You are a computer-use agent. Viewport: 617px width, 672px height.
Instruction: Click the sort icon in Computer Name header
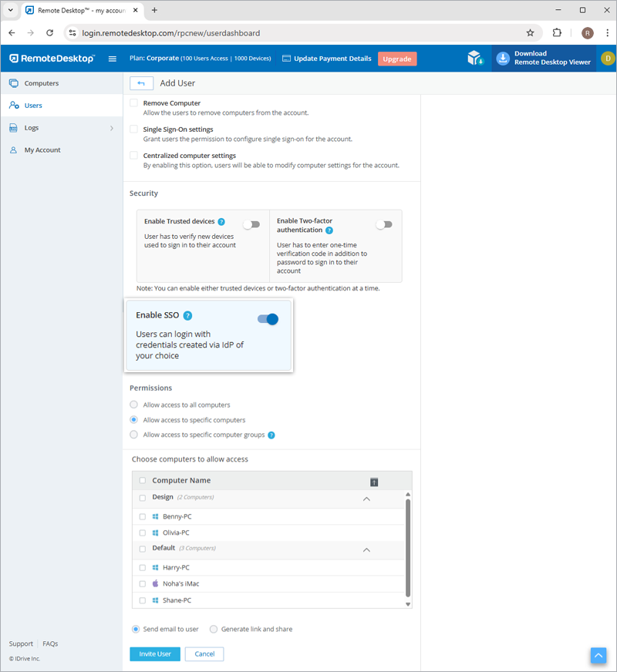374,482
